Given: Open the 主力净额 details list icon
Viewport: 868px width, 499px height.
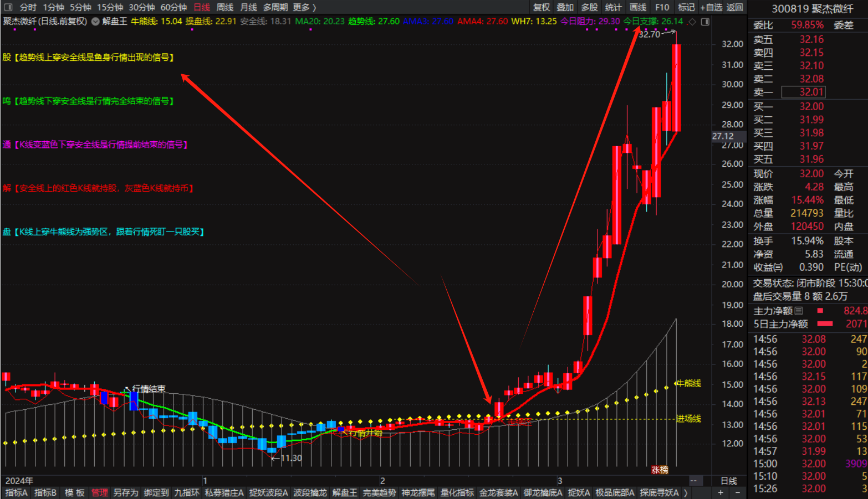Looking at the screenshot, I should click(799, 311).
